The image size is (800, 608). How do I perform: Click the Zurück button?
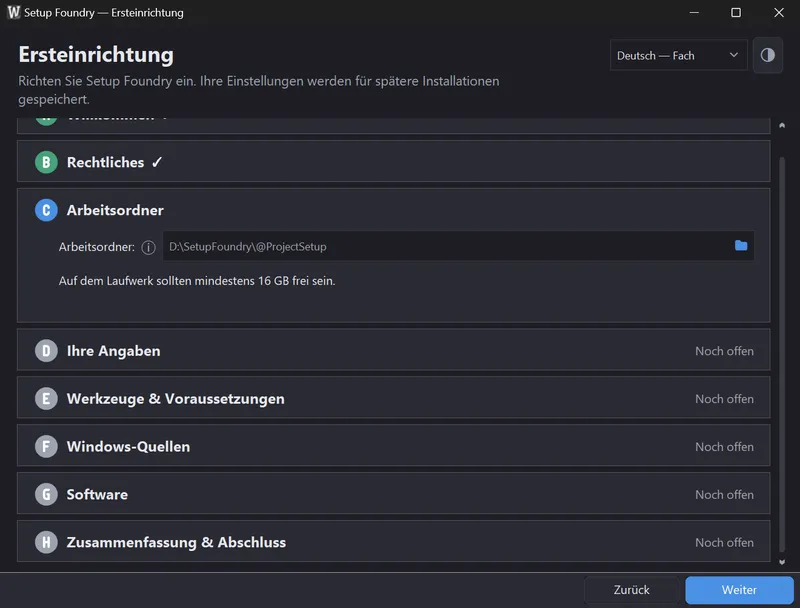click(x=631, y=590)
